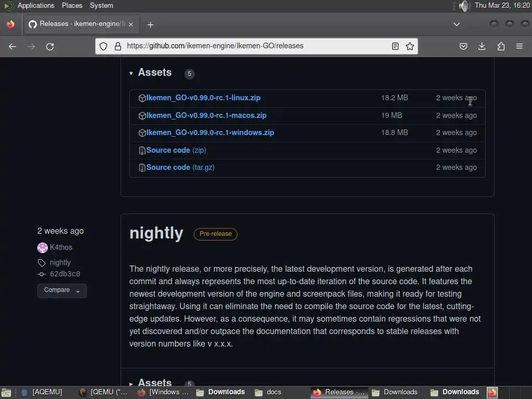Switch to the [AQEMU] taskbar window
Screen dimensions: 532x399
[x=42, y=392]
